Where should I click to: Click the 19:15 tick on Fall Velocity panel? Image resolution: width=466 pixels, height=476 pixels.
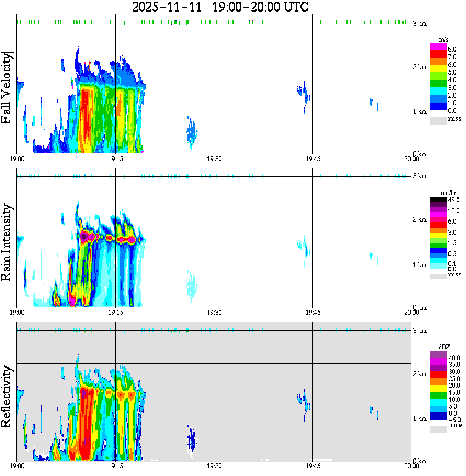115,159
